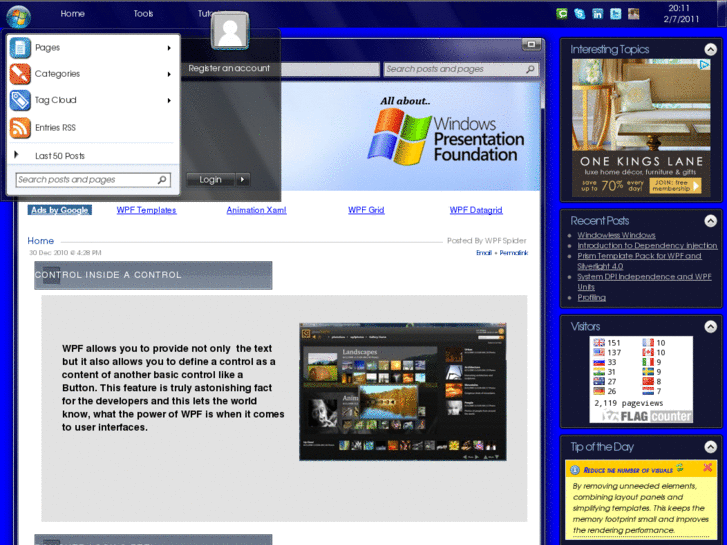Open the LinkedIn tray icon
Screen dimensions: 727x545
coord(598,13)
